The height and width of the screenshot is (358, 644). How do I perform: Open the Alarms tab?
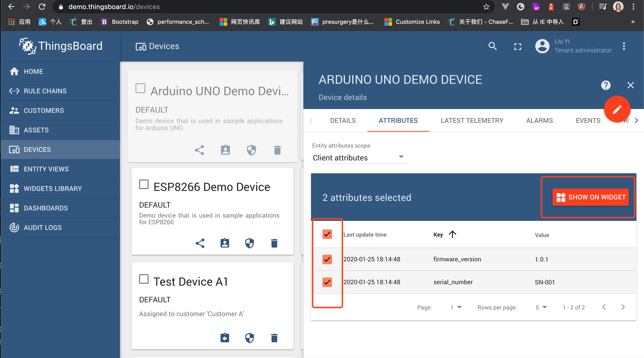tap(539, 121)
